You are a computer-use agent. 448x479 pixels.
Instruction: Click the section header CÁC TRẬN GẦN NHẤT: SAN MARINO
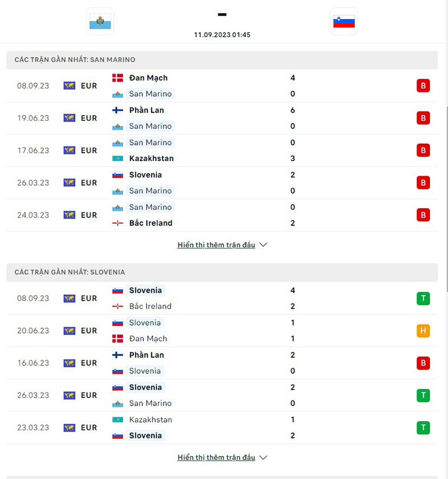pos(73,59)
